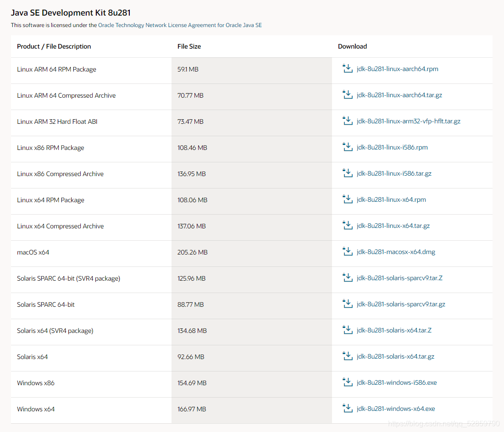504x432 pixels.
Task: Click download icon for jdk-8u281-linux-aarch64.rpm
Action: 348,68
